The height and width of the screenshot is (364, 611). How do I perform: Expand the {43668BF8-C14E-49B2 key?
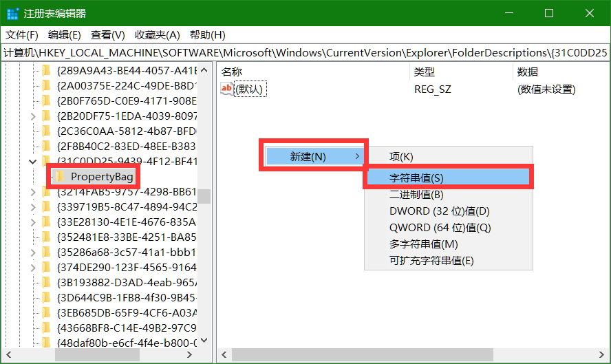[x=32, y=328]
